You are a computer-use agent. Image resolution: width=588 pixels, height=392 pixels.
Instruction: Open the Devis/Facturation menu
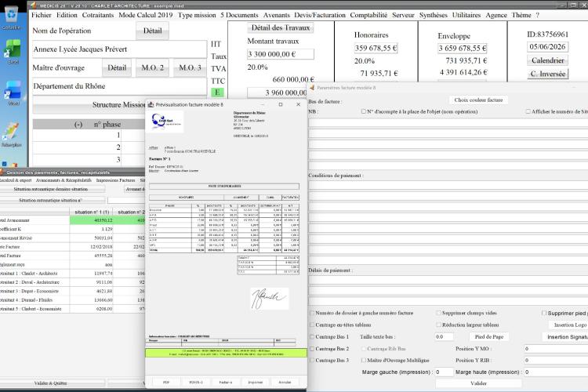tap(320, 16)
